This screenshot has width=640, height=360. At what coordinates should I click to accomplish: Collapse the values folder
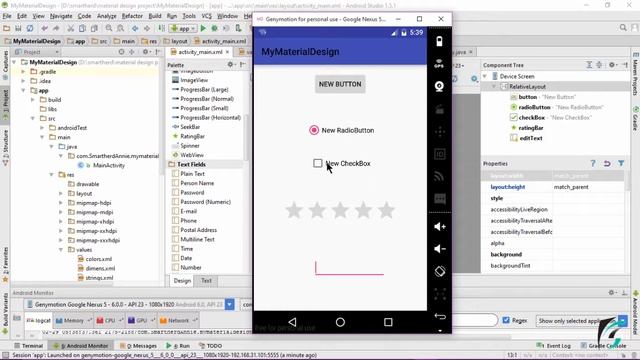[61, 250]
